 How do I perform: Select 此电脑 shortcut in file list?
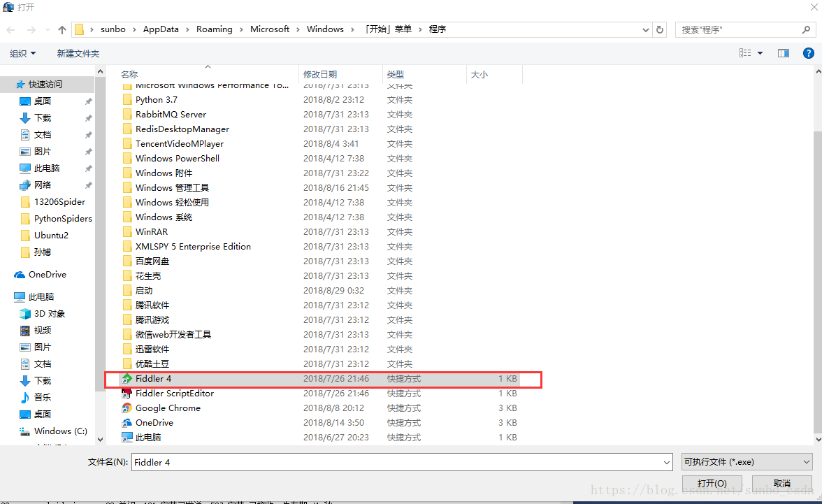point(148,438)
